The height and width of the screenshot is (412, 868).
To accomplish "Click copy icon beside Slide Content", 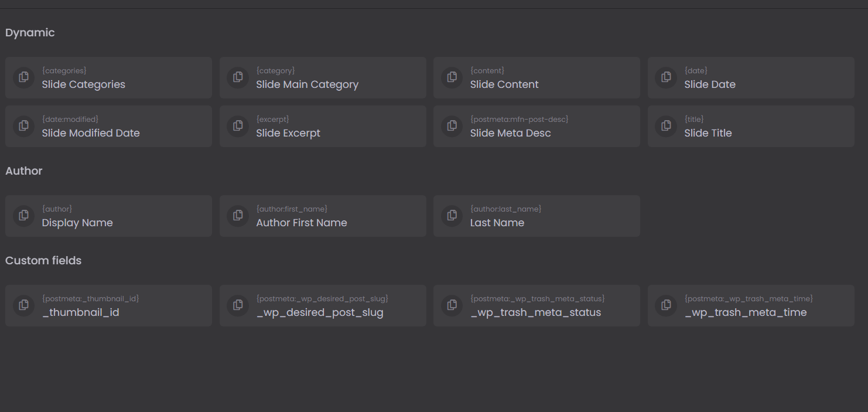I will (452, 77).
